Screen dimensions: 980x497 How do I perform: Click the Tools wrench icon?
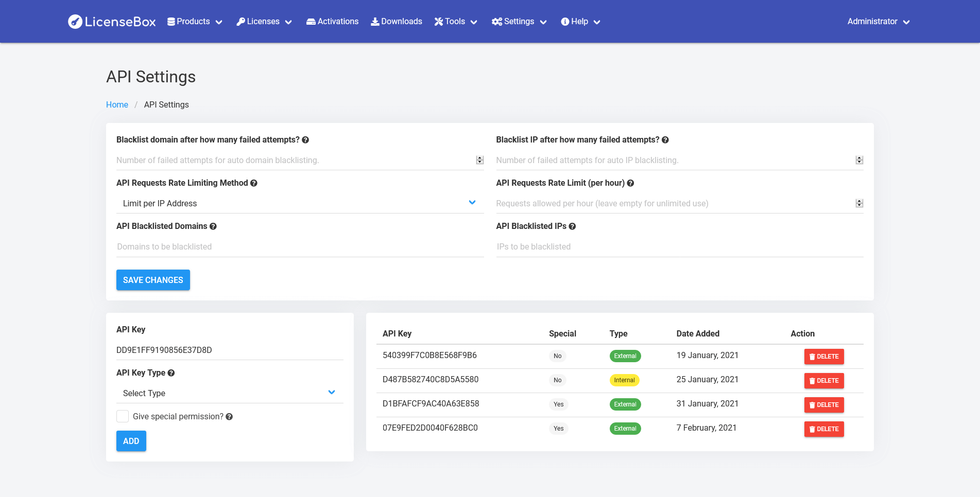tap(439, 22)
